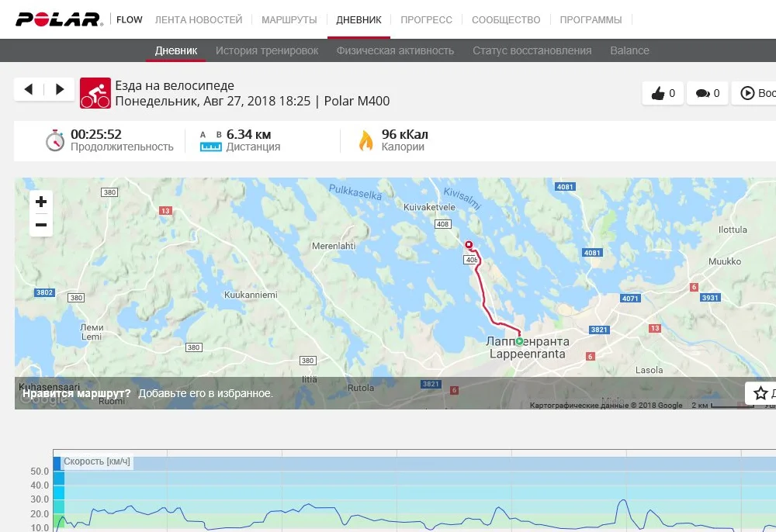Go to next training with right arrow
Image resolution: width=776 pixels, height=532 pixels.
tap(60, 89)
